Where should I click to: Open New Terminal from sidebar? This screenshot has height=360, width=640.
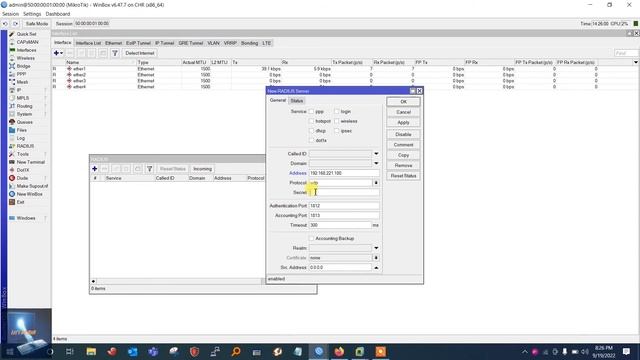tap(30, 162)
